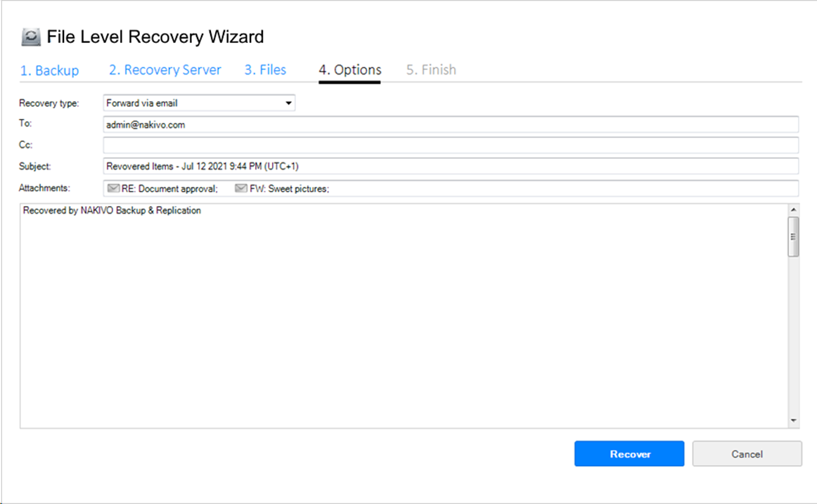817x504 pixels.
Task: Click envelope icon beside RE: Document approval
Action: point(113,188)
